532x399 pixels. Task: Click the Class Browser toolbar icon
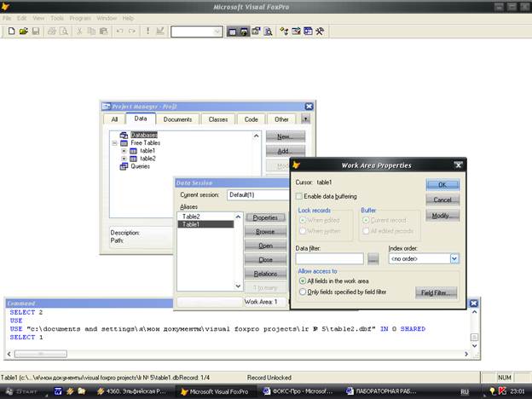[284, 32]
